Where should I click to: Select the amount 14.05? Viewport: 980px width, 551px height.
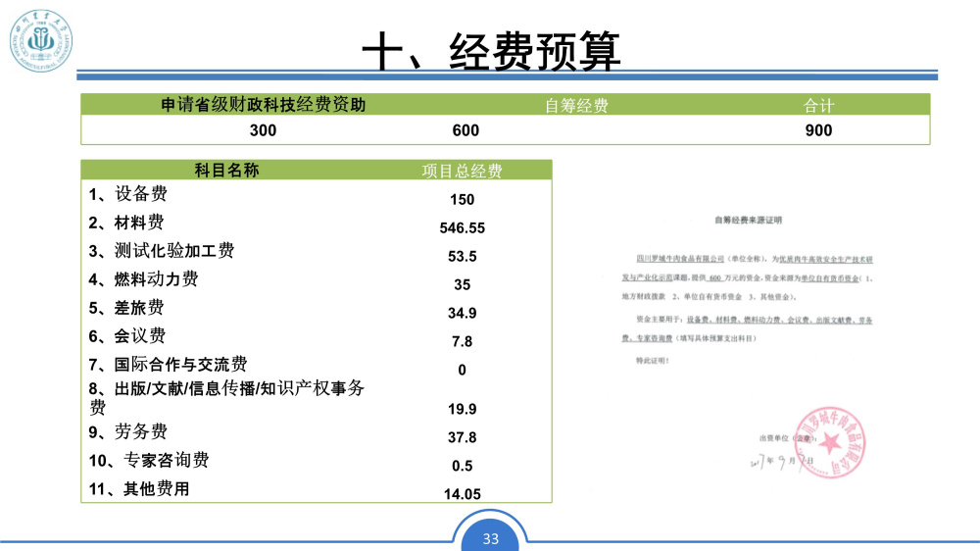click(x=462, y=494)
